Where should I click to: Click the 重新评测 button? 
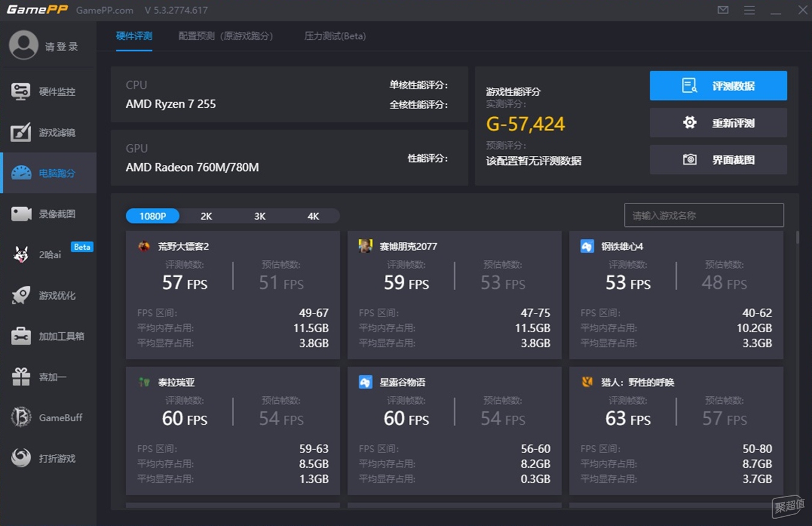[x=718, y=123]
